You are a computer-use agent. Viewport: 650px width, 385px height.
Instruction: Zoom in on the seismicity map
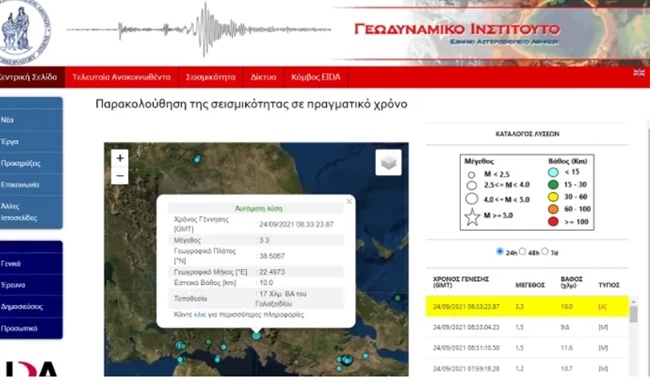tap(120, 158)
